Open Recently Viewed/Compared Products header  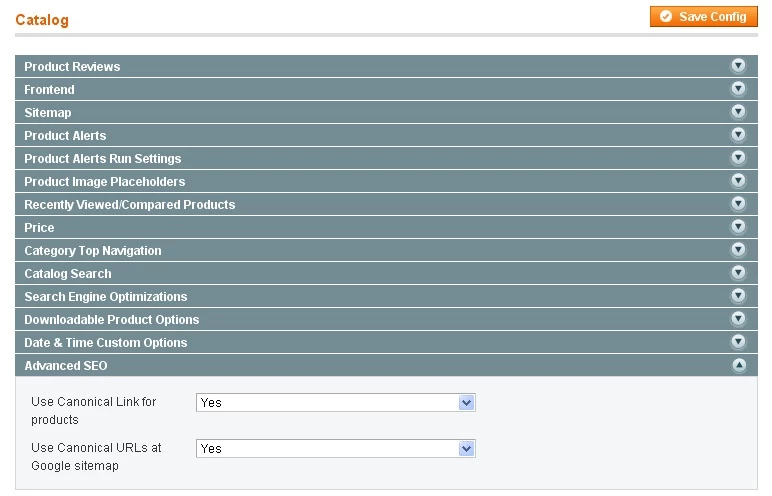click(x=386, y=204)
